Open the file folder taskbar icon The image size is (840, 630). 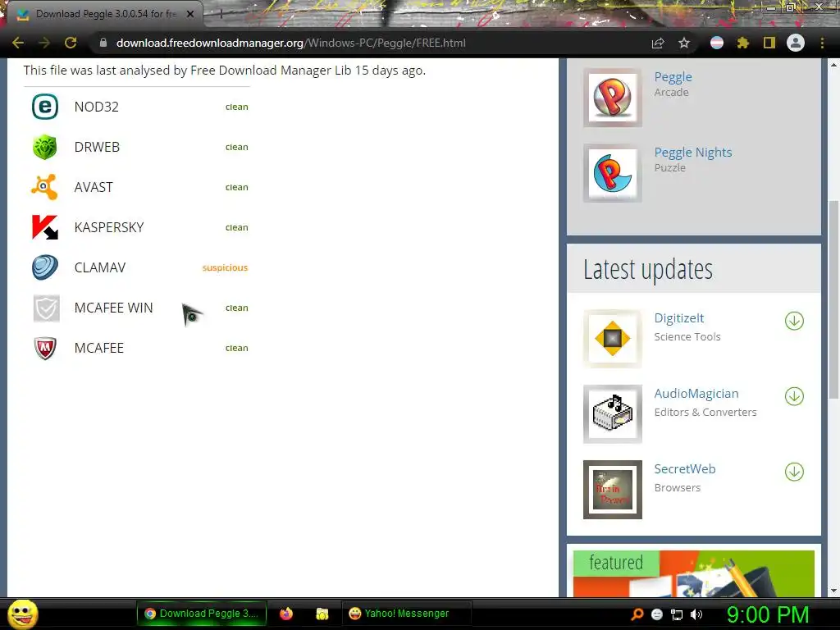tap(322, 614)
